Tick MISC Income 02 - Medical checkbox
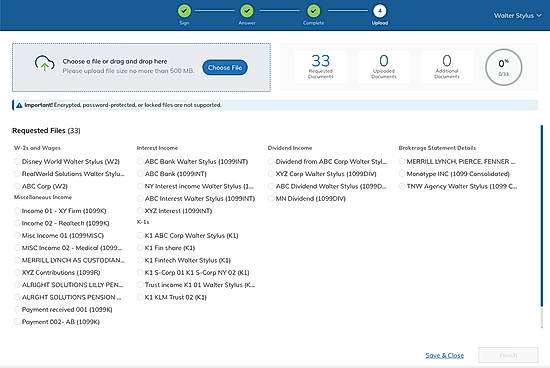The height and width of the screenshot is (368, 550). 17,248
